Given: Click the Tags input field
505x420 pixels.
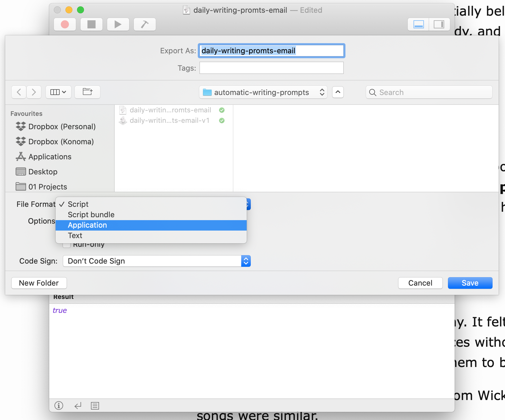Looking at the screenshot, I should (x=272, y=68).
